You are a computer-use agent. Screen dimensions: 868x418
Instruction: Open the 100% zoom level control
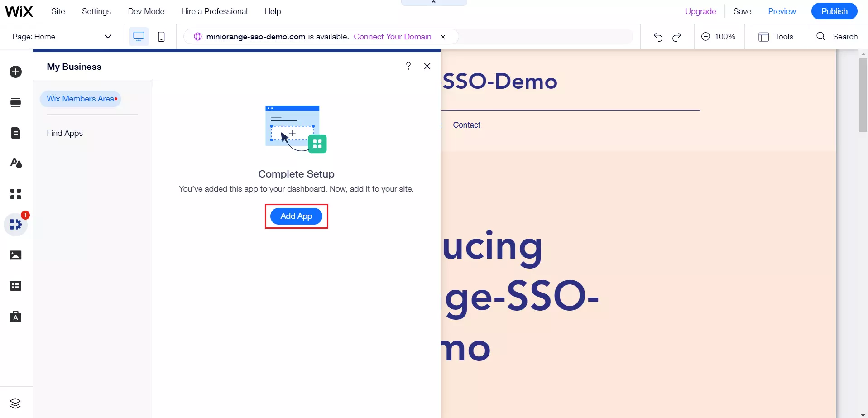[x=719, y=37]
